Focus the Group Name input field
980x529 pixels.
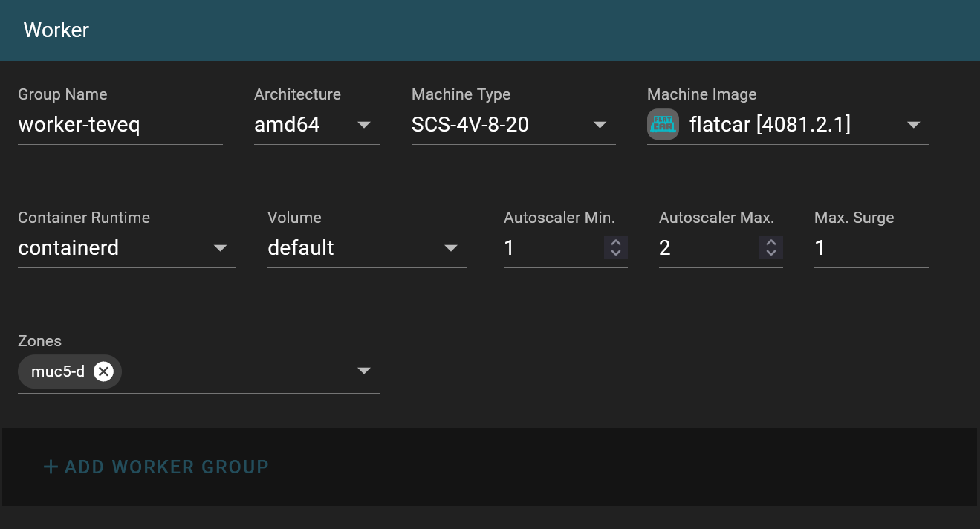(120, 125)
